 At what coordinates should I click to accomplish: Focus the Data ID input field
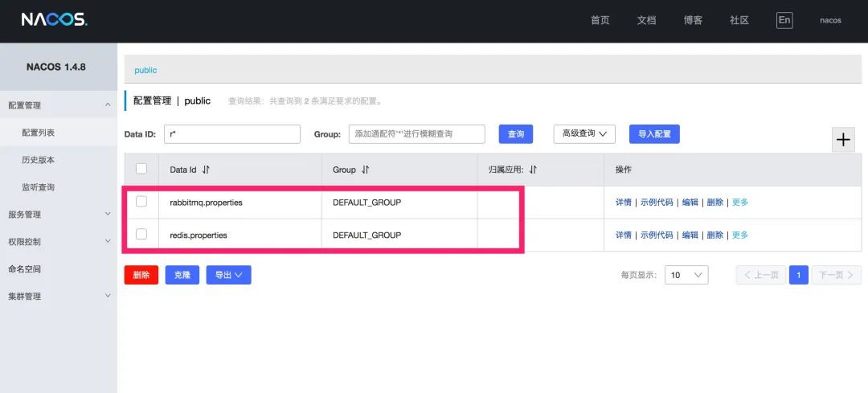(232, 134)
